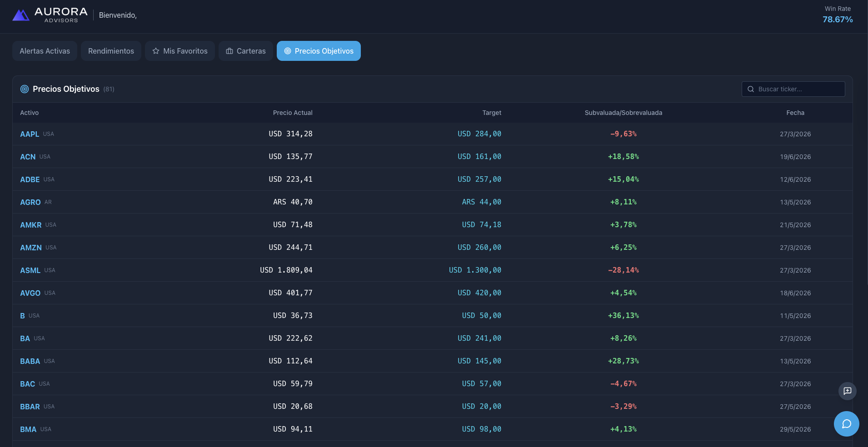The height and width of the screenshot is (447, 868).
Task: Select the Carteras tab
Action: click(x=246, y=51)
